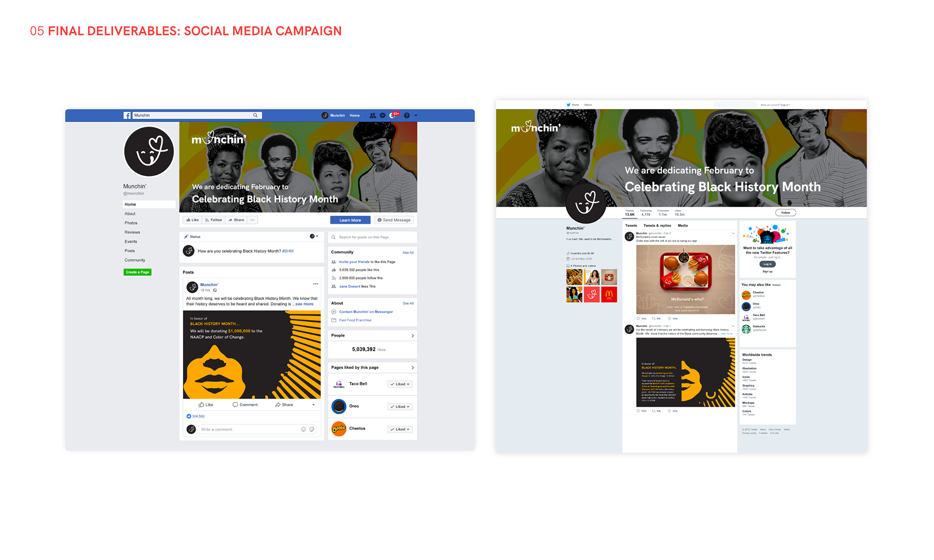Screen dimensions: 934x560
Task: Open the share-options dropdown arrow on post
Action: pyautogui.click(x=313, y=405)
